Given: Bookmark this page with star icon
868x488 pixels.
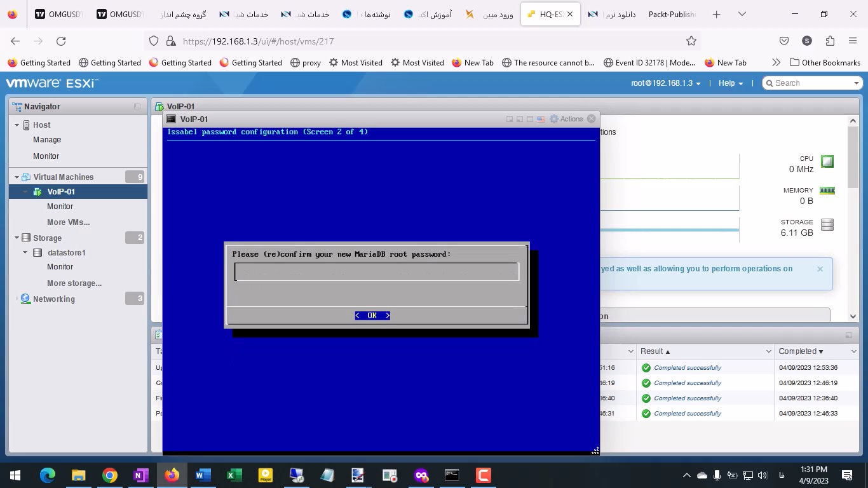Looking at the screenshot, I should point(691,41).
